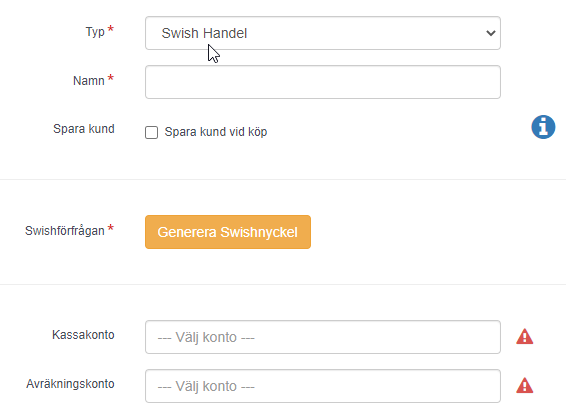Focus the Namn text field
This screenshot has width=566, height=408.
(323, 82)
